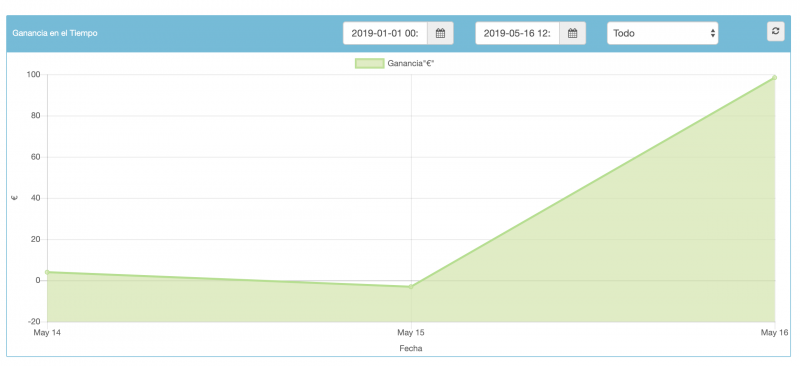The width and height of the screenshot is (800, 366).
Task: Toggle the Ganancia legend color box
Action: [369, 63]
